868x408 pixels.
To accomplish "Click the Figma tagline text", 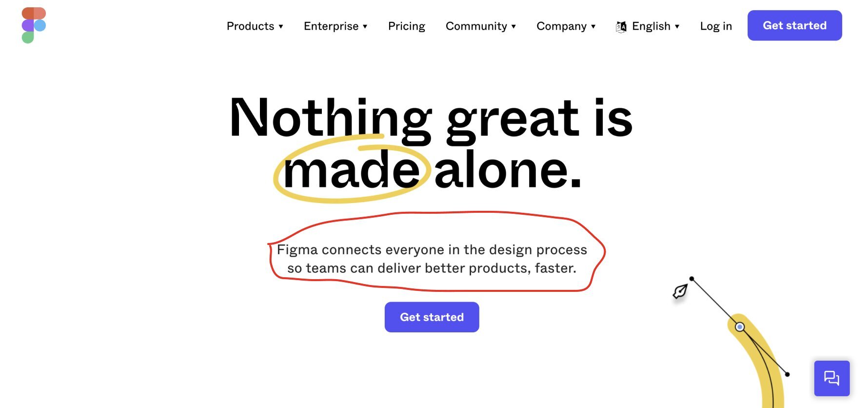I will [432, 259].
